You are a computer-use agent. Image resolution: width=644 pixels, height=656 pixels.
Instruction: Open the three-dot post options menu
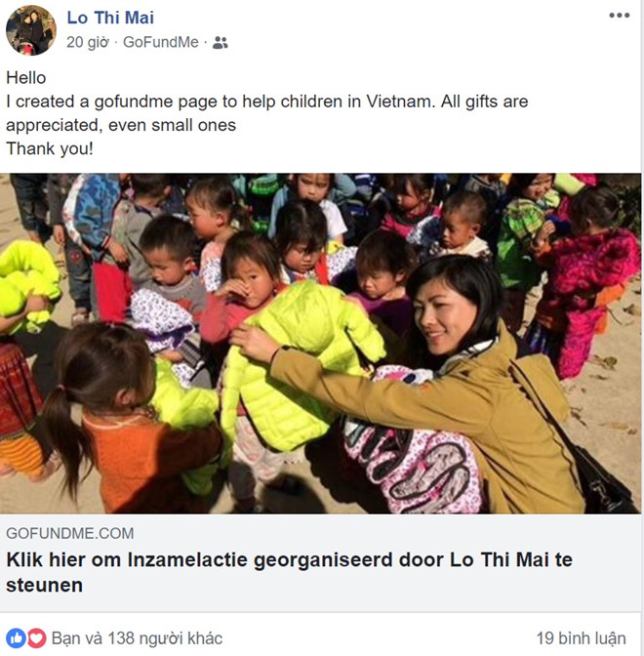(x=619, y=16)
